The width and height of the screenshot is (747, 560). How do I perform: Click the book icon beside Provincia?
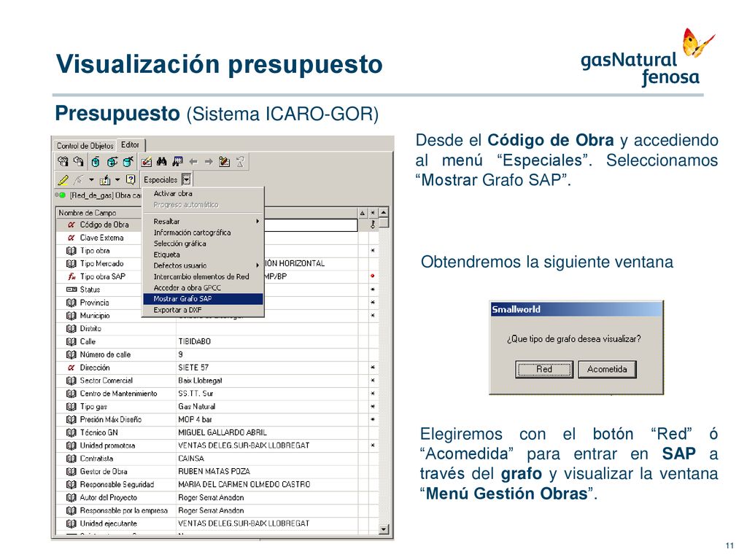(x=71, y=303)
